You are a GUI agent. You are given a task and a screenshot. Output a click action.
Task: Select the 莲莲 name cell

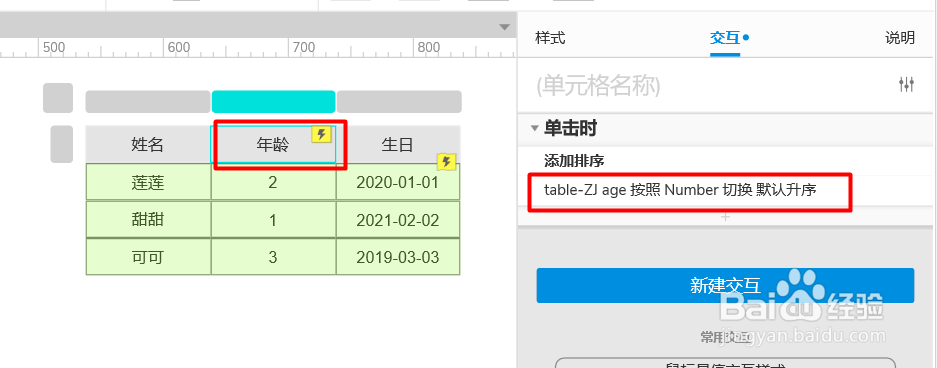click(x=148, y=182)
